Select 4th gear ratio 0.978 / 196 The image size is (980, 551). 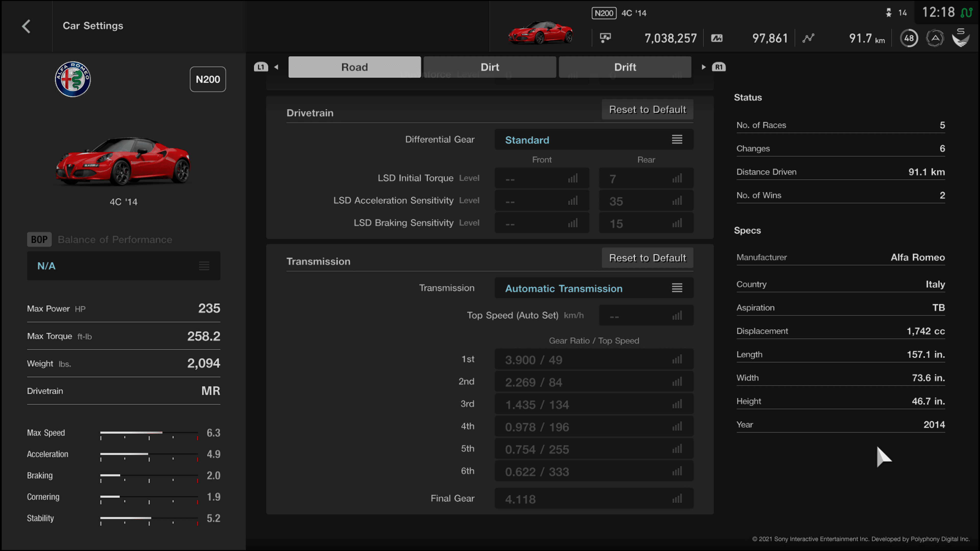[x=594, y=426]
